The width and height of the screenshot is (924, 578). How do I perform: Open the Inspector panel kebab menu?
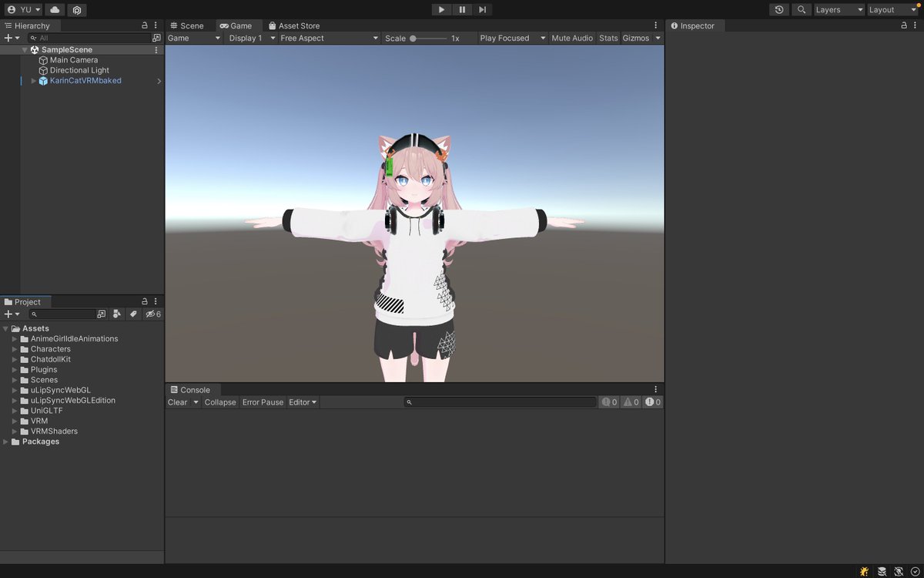(916, 25)
